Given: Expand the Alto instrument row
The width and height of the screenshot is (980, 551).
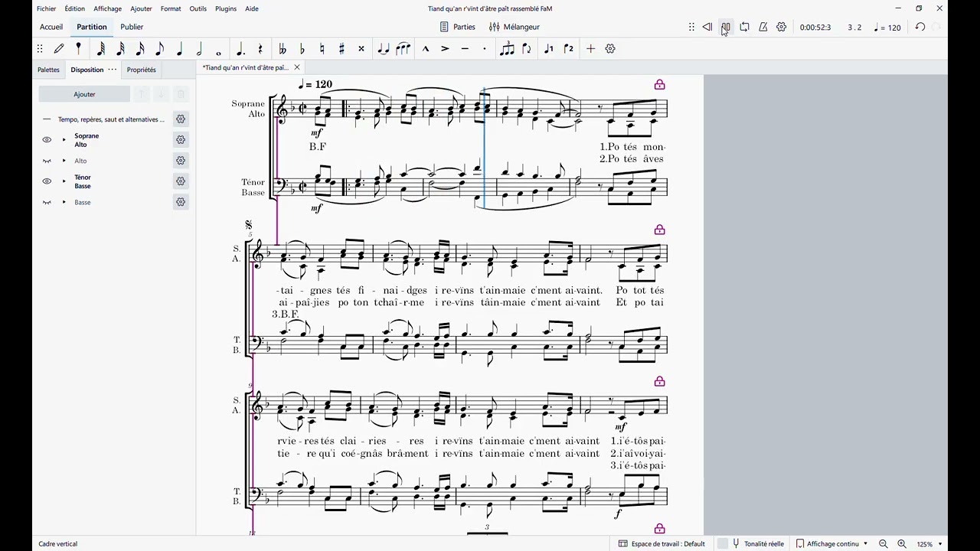Looking at the screenshot, I should point(64,161).
